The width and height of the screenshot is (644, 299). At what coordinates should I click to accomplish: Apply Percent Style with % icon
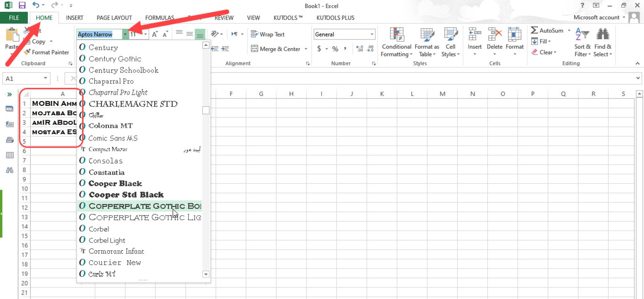click(x=335, y=49)
